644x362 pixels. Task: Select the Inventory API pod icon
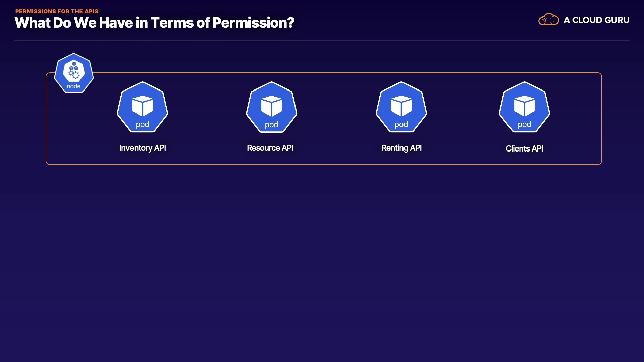coord(142,107)
